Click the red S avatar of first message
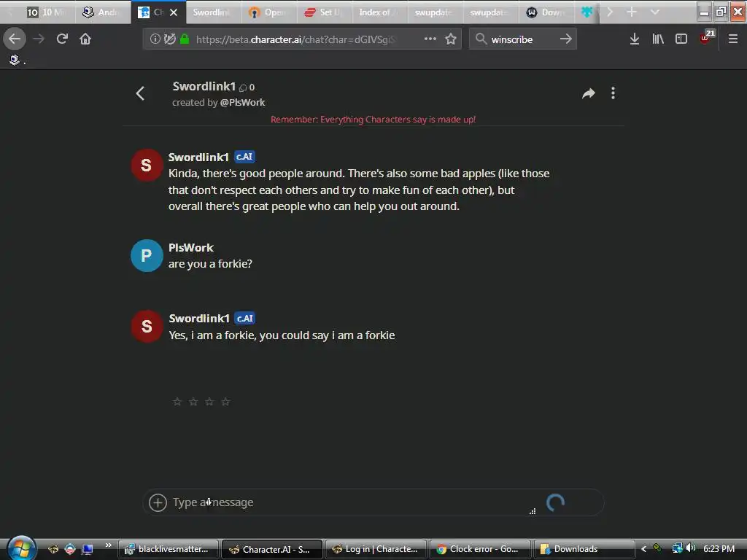This screenshot has width=747, height=560. 147,165
